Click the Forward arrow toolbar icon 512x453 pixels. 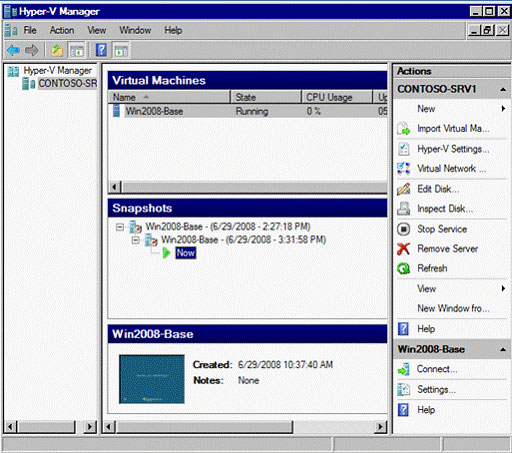tap(32, 51)
